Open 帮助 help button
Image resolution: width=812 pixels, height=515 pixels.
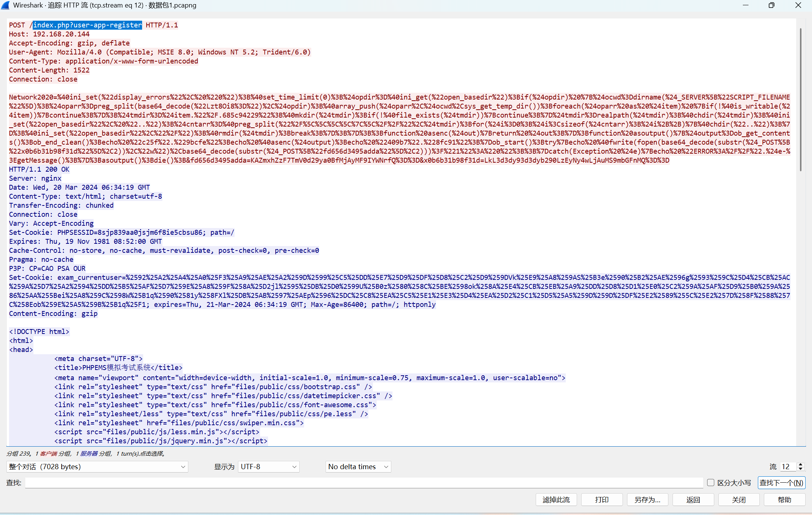(x=784, y=500)
